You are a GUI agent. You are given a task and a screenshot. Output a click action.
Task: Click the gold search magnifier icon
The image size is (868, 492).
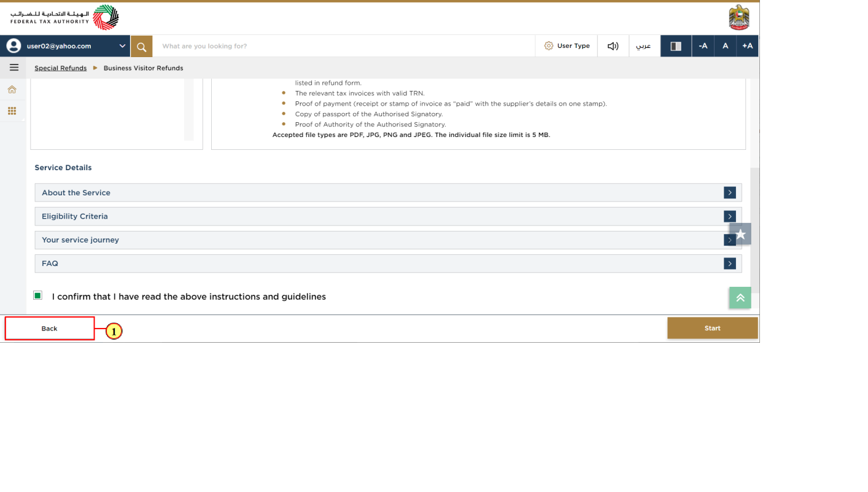[141, 46]
